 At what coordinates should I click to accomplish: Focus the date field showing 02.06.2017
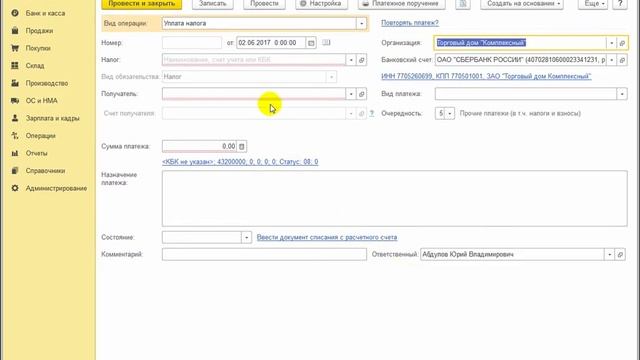pos(271,43)
